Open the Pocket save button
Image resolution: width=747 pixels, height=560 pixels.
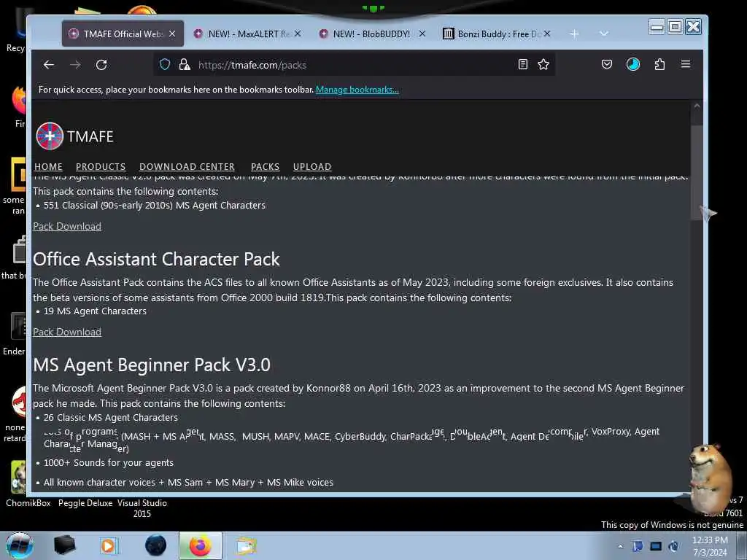click(x=606, y=64)
